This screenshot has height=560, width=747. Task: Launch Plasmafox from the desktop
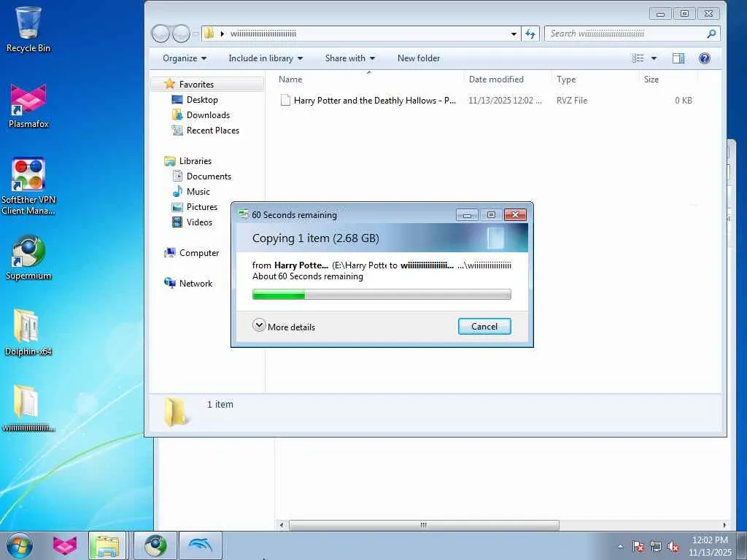[x=28, y=106]
